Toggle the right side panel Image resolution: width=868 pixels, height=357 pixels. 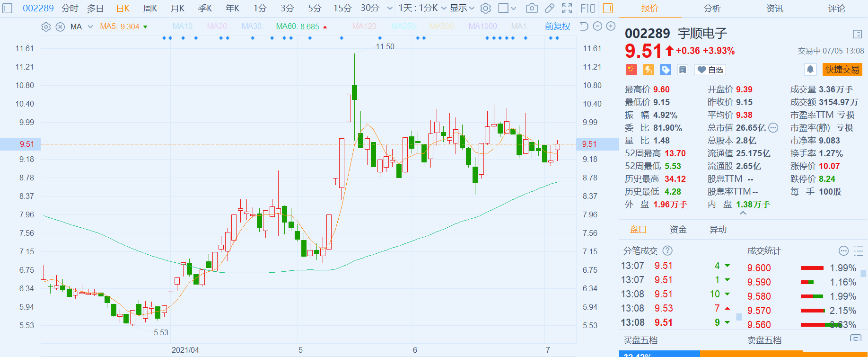pyautogui.click(x=608, y=8)
